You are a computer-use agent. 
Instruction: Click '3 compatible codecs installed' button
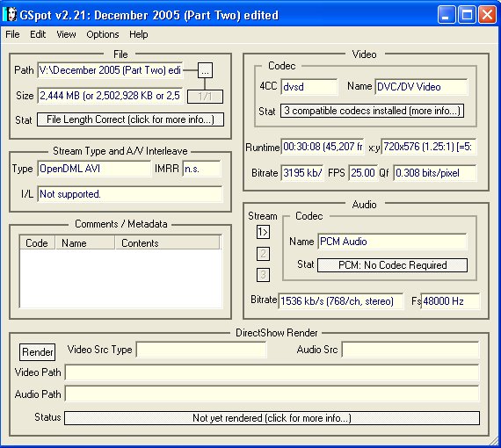pyautogui.click(x=373, y=111)
